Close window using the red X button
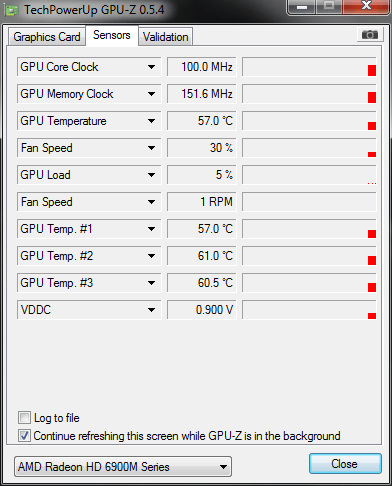The image size is (392, 486). click(x=366, y=6)
